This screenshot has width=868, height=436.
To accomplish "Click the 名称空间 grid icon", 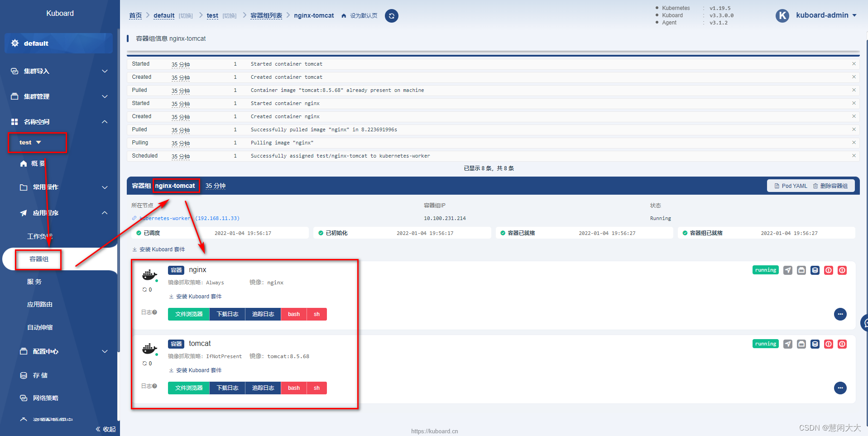I will (14, 122).
